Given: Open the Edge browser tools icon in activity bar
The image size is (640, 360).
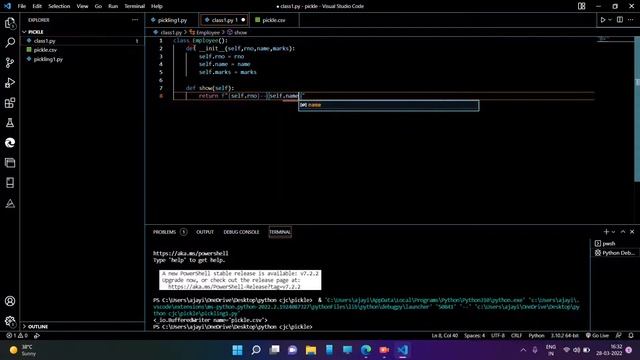Looking at the screenshot, I should click(x=10, y=142).
